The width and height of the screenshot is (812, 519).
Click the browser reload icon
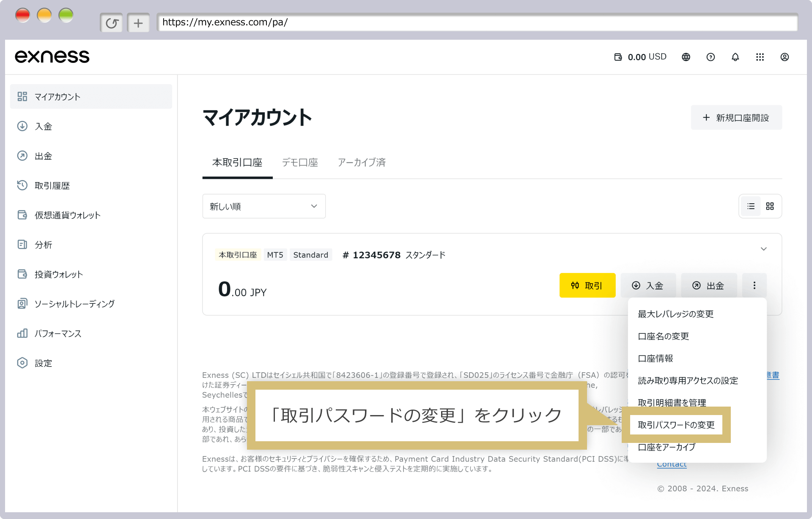pyautogui.click(x=112, y=23)
